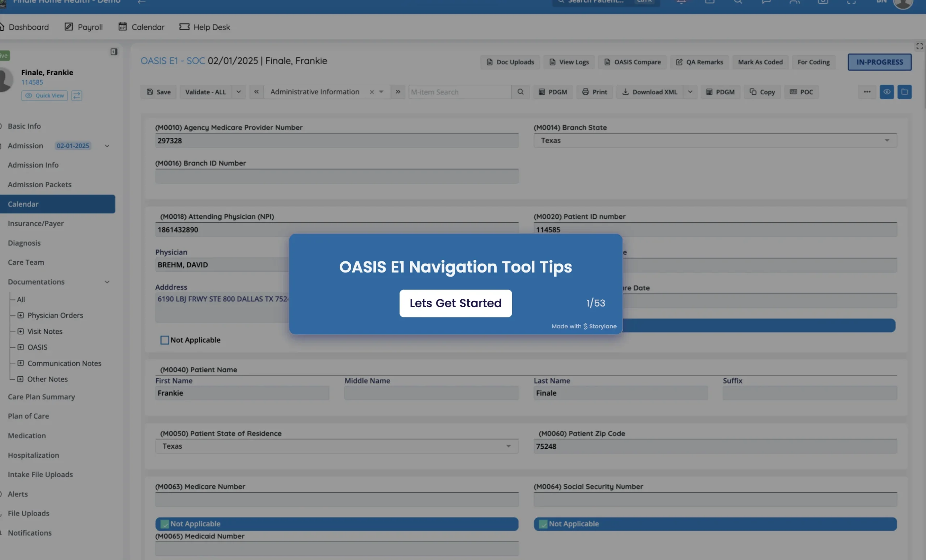Click the Doc Uploads button
926x560 pixels.
510,62
